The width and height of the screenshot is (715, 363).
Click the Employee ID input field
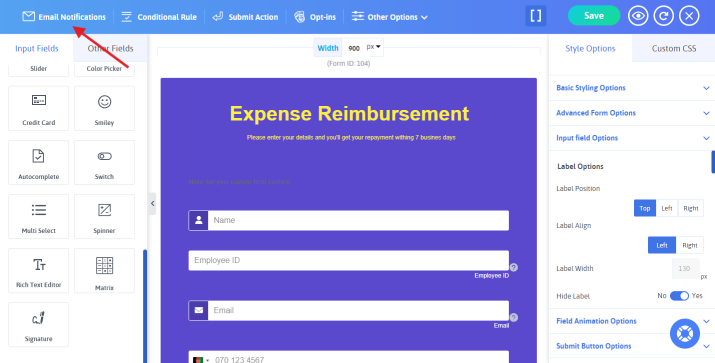[348, 260]
